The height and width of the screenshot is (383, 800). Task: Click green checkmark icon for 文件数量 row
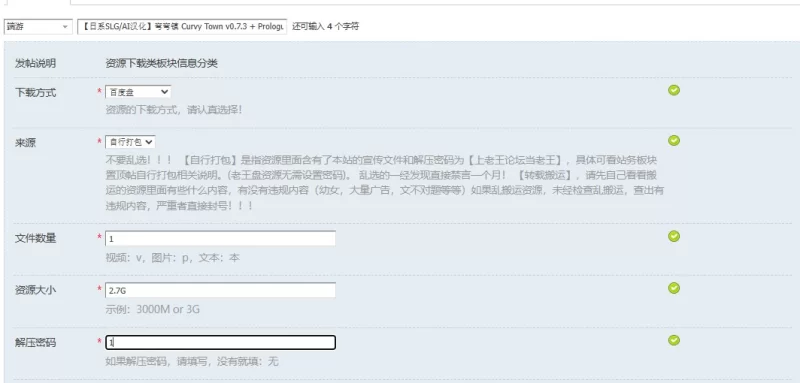[x=674, y=236]
